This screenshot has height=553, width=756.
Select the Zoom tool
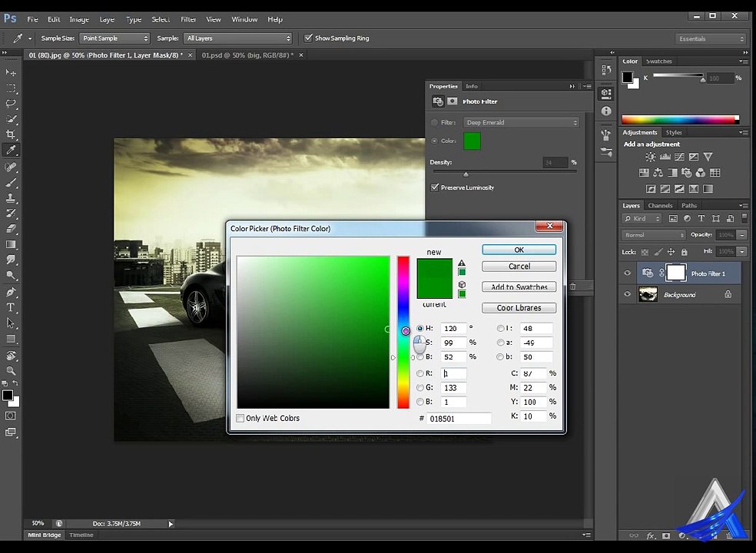point(11,371)
